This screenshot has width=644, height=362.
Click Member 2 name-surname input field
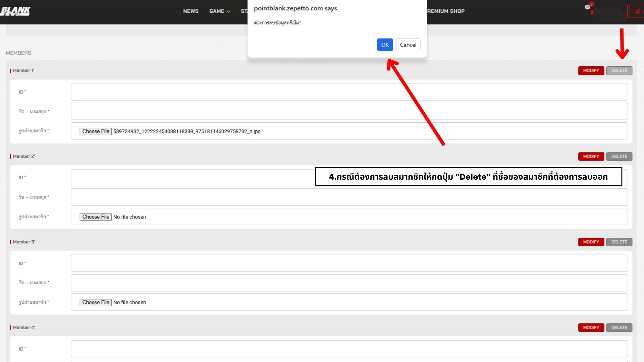pos(349,197)
